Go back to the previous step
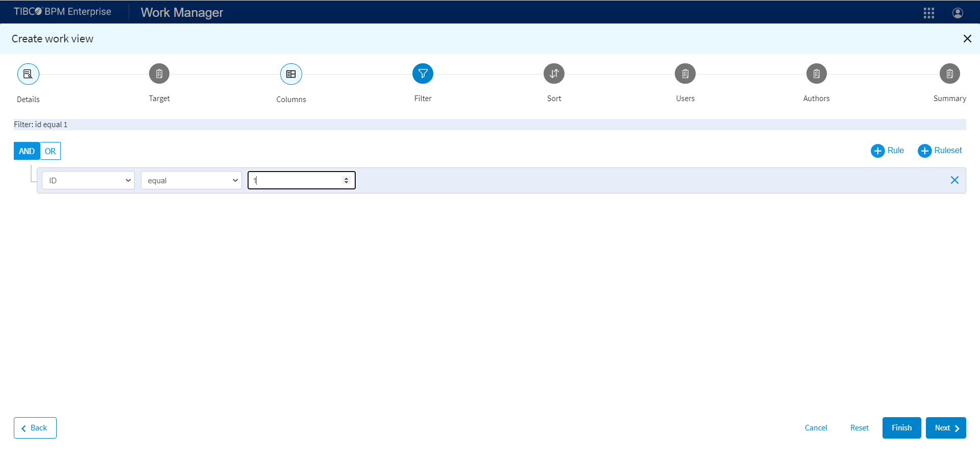Viewport: 980px width, 459px height. [35, 428]
